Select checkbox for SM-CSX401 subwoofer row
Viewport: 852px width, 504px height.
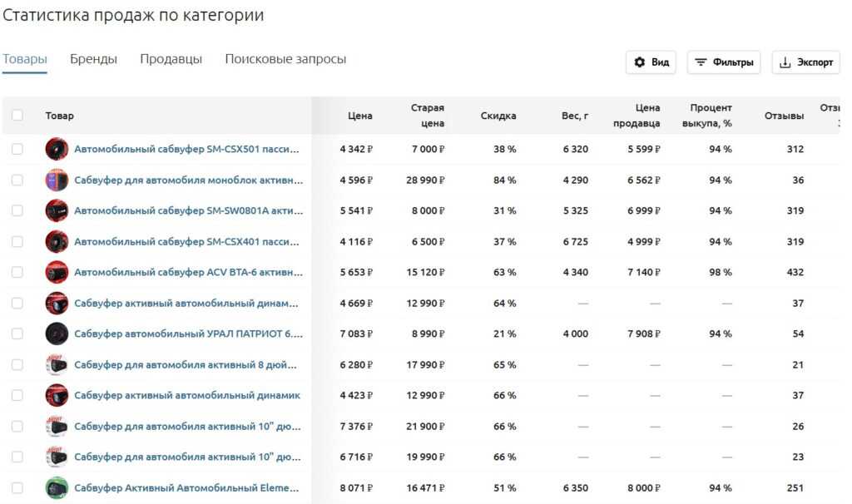pyautogui.click(x=17, y=242)
